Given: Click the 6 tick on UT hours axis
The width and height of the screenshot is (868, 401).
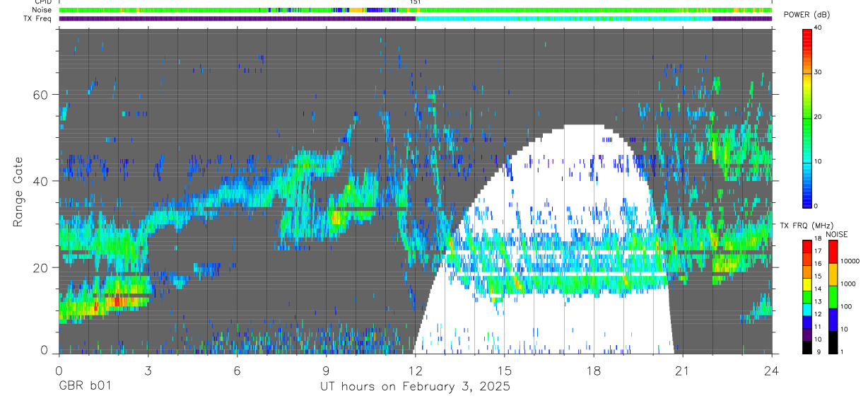Looking at the screenshot, I should coord(237,370).
